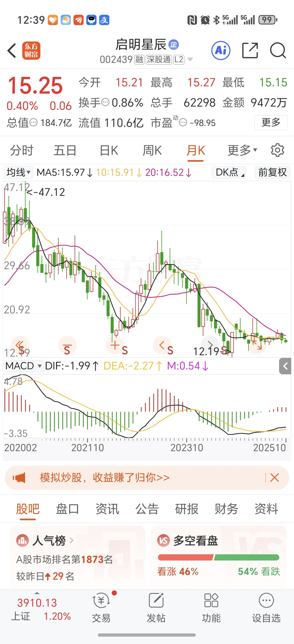Move chart left with arrow button
This screenshot has height=644, width=294.
tap(162, 345)
